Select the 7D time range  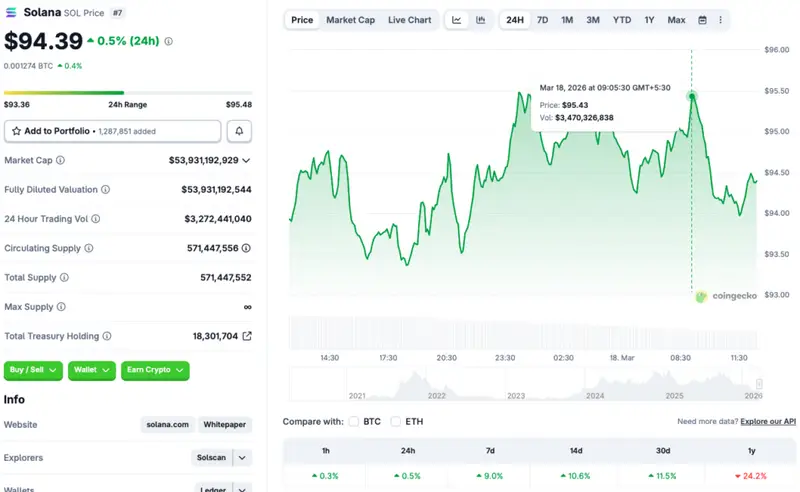tap(542, 20)
